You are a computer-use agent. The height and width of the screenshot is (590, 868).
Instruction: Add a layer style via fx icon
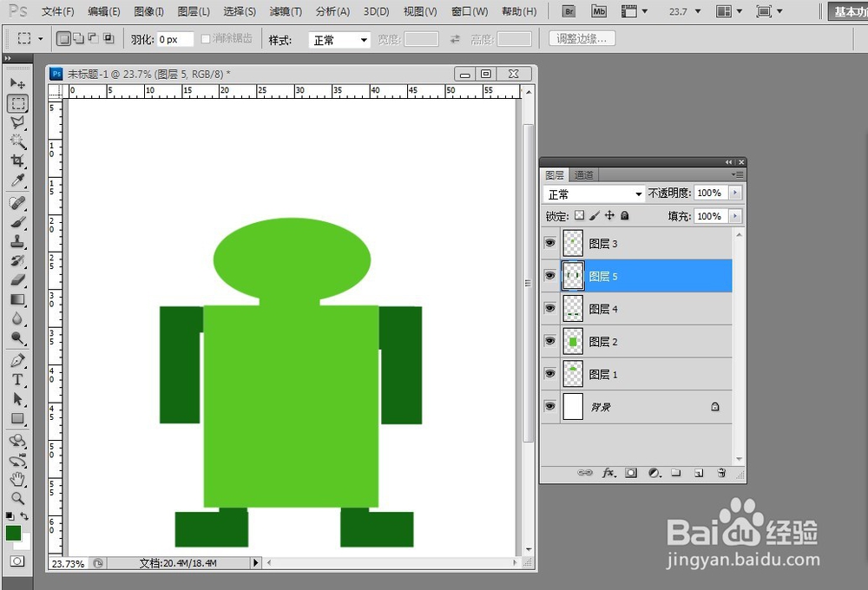pyautogui.click(x=608, y=473)
